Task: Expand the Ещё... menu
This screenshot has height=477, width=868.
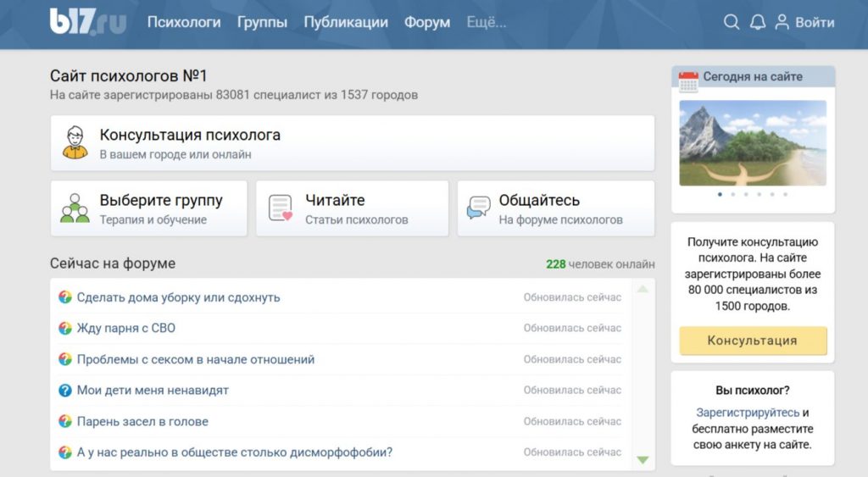Action: click(x=486, y=22)
